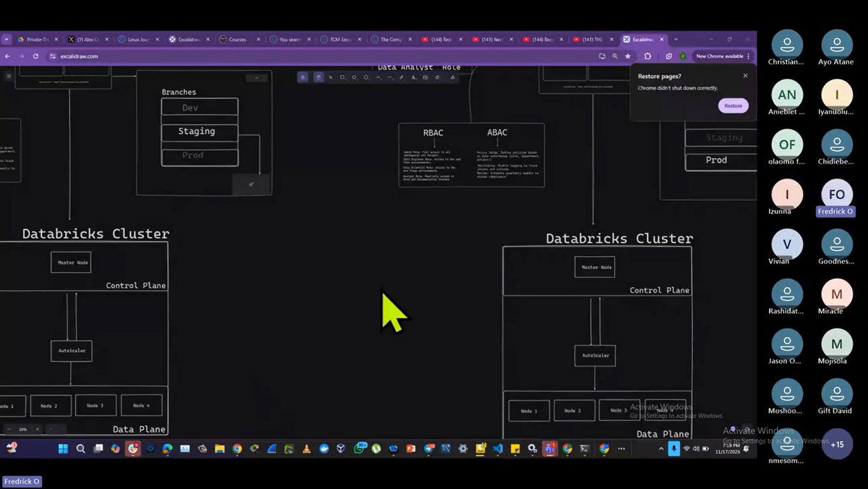This screenshot has width=868, height=489.
Task: Select the Insert image tool
Action: (425, 77)
